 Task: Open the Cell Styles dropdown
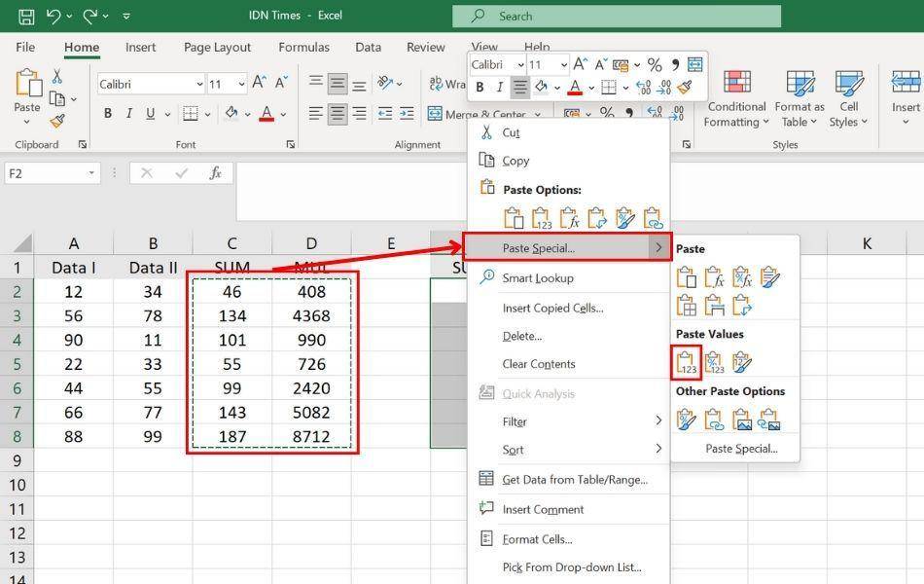[x=848, y=98]
